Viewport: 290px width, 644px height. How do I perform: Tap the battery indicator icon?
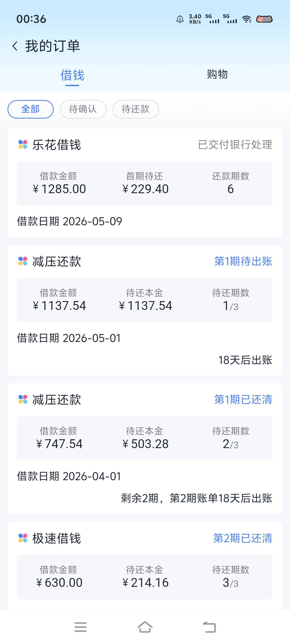(x=264, y=19)
